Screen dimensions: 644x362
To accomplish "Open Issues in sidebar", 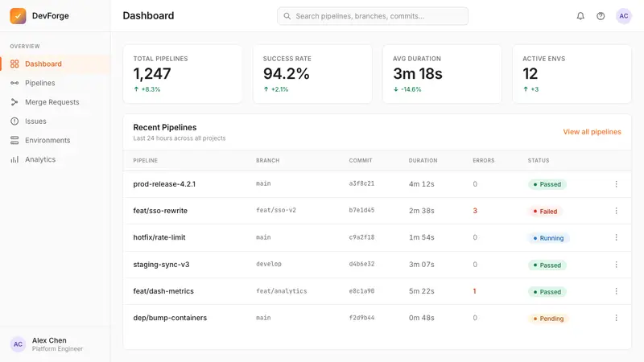I will pyautogui.click(x=55, y=121).
